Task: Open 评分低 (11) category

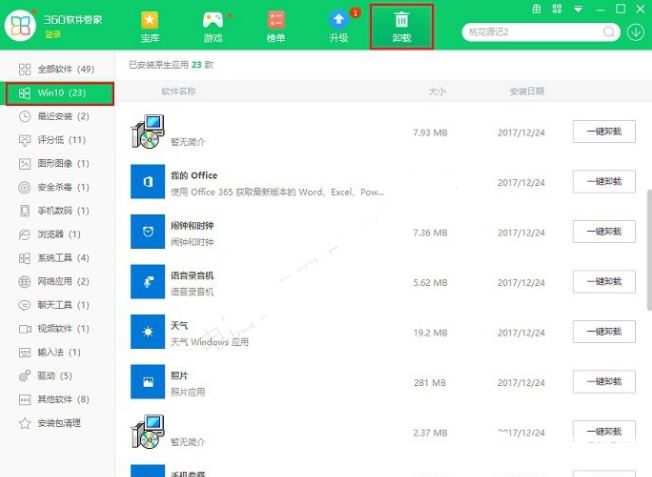Action: 57,140
